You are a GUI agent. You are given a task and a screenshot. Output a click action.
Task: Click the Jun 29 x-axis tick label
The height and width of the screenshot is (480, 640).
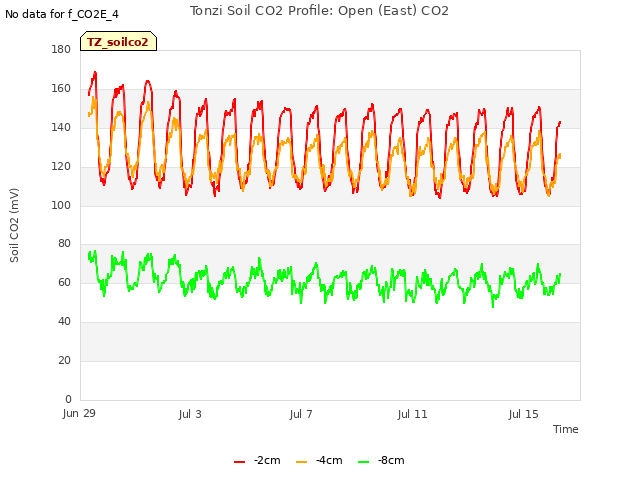pos(79,413)
